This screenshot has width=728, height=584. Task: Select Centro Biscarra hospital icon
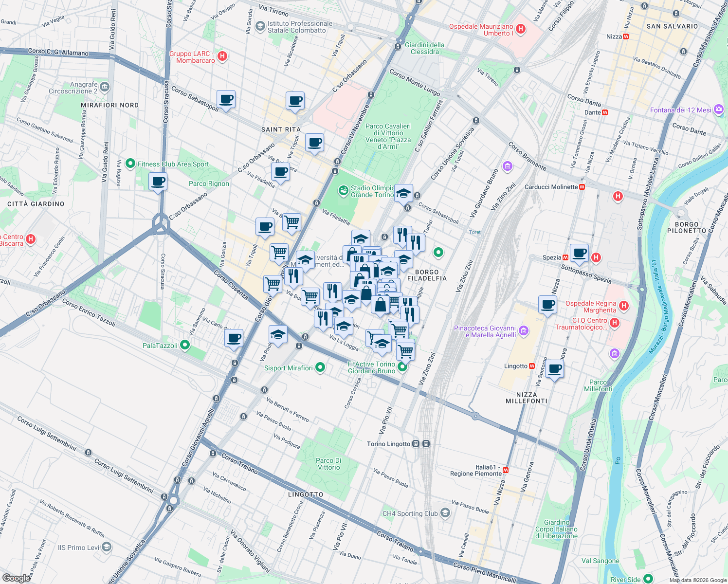click(31, 239)
